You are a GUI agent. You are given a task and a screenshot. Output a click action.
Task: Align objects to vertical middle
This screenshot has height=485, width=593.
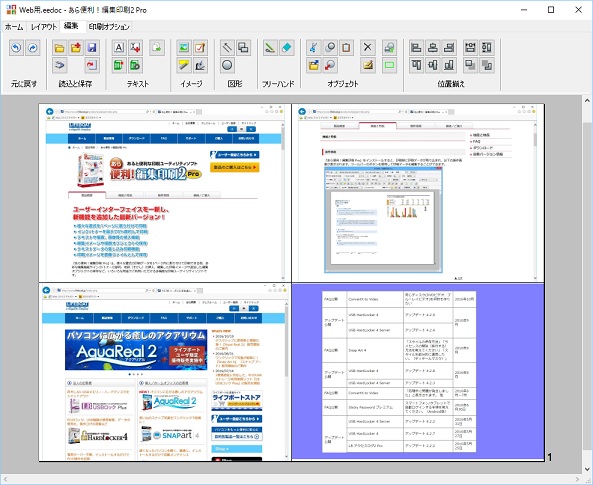click(433, 65)
